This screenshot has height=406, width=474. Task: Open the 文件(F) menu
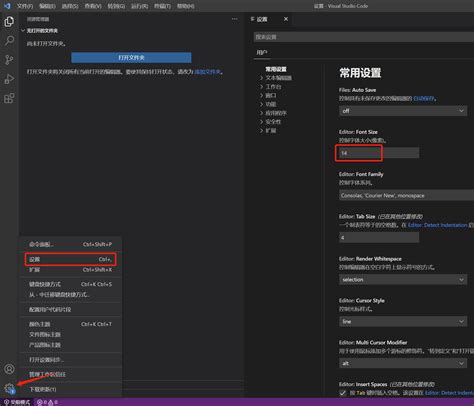25,6
